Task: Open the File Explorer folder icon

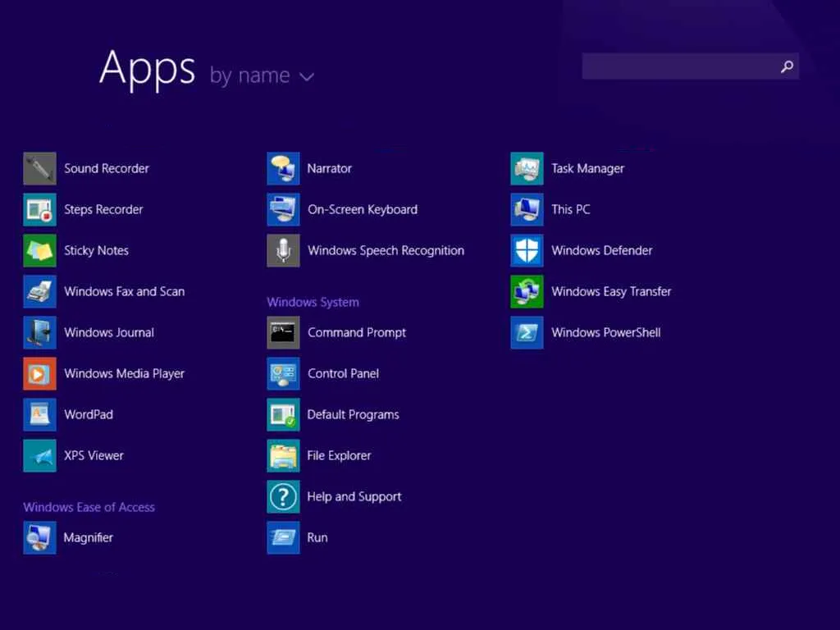Action: pyautogui.click(x=283, y=455)
